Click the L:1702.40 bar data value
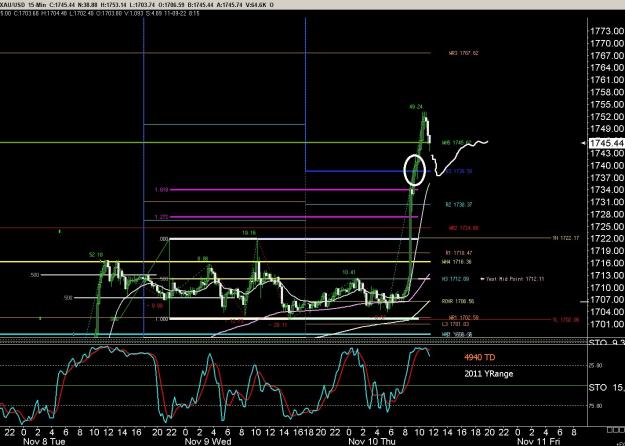Image resolution: width=625 pixels, height=446 pixels. 82,13
